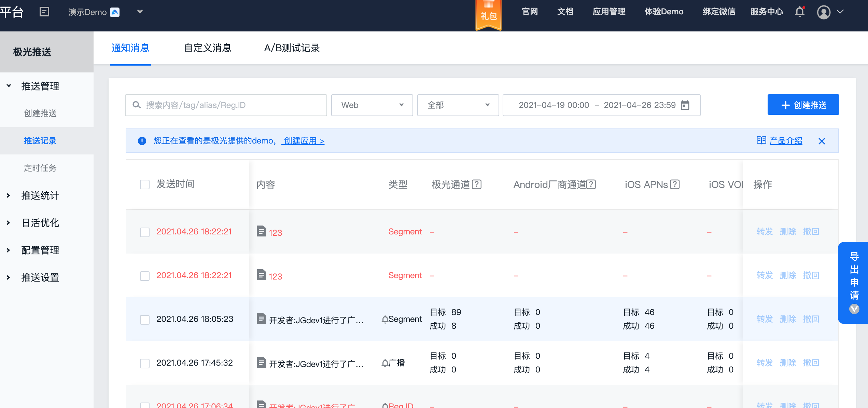Click help icon beside iOS APNs column
Image resolution: width=868 pixels, height=408 pixels.
tap(675, 185)
